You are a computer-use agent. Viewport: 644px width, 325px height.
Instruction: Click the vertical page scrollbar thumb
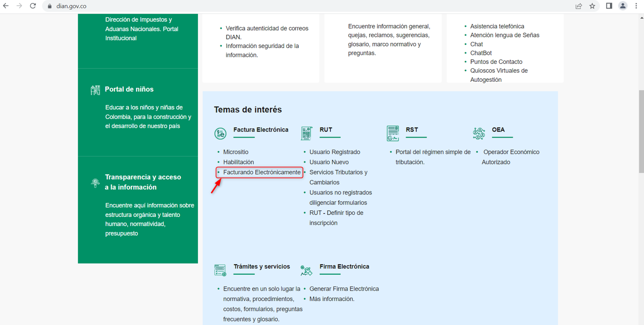pyautogui.click(x=641, y=132)
